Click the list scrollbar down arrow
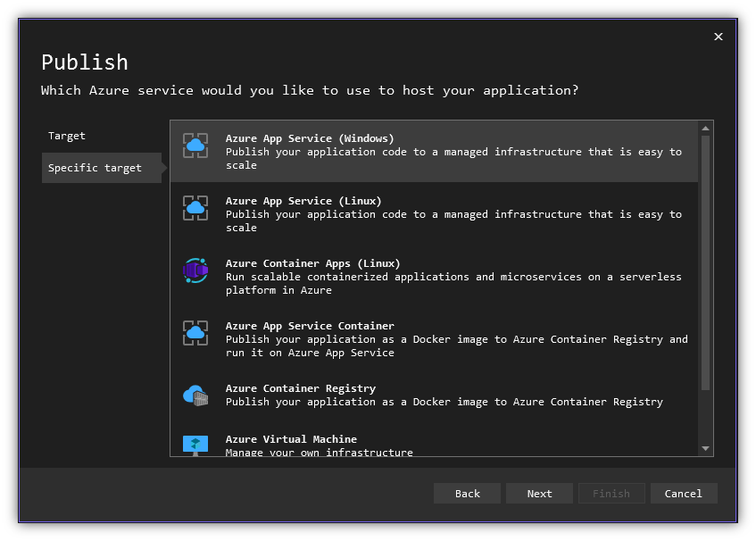 tap(705, 448)
